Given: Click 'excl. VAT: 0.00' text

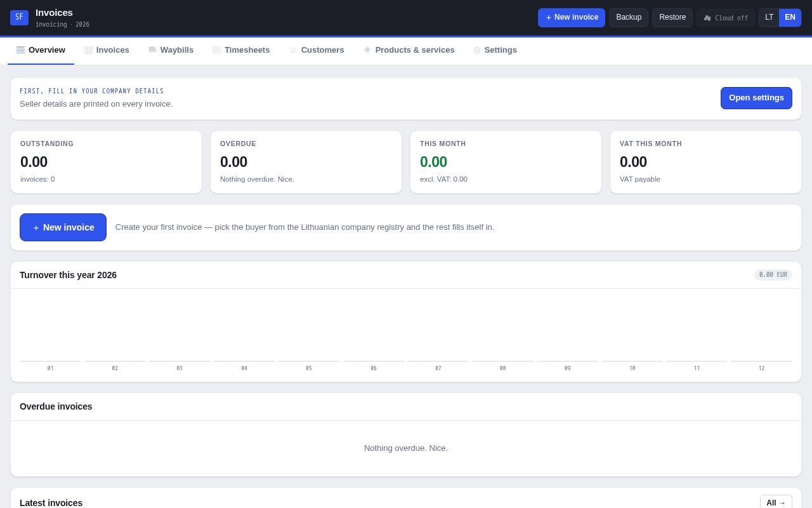Looking at the screenshot, I should (443, 179).
